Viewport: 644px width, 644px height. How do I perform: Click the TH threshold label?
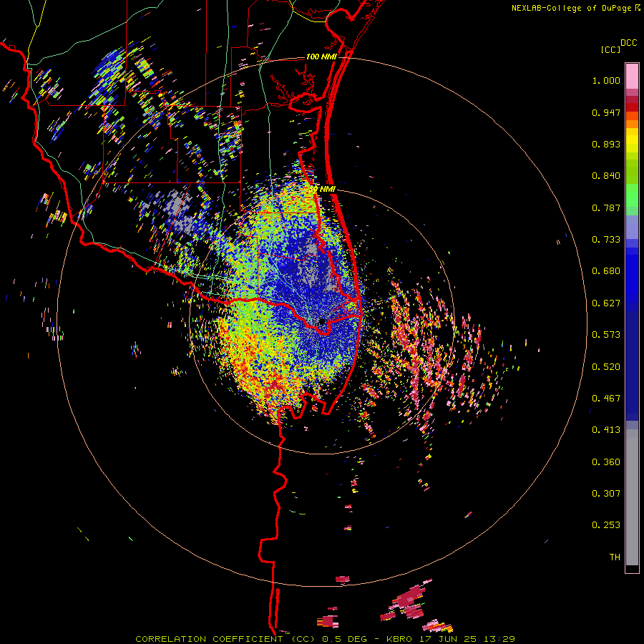(615, 557)
